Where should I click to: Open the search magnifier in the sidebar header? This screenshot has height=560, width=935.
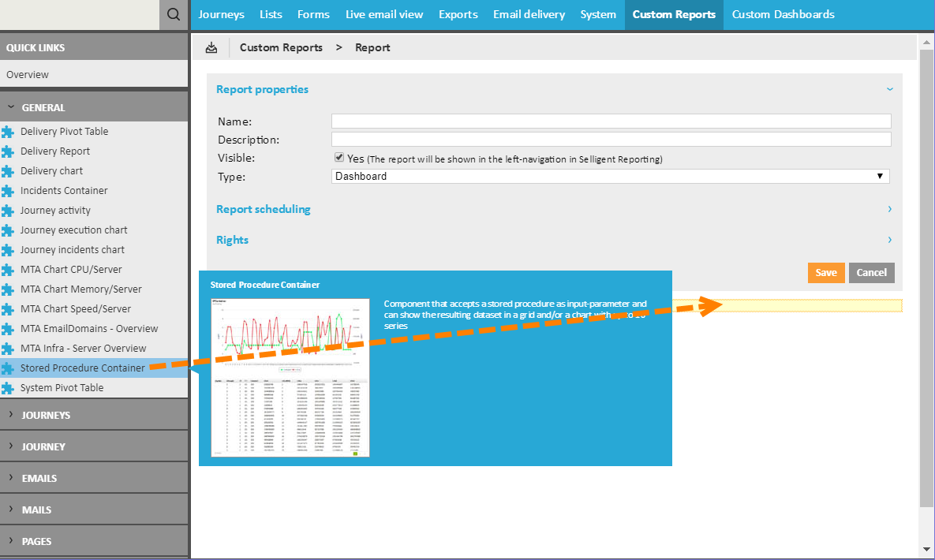(173, 14)
